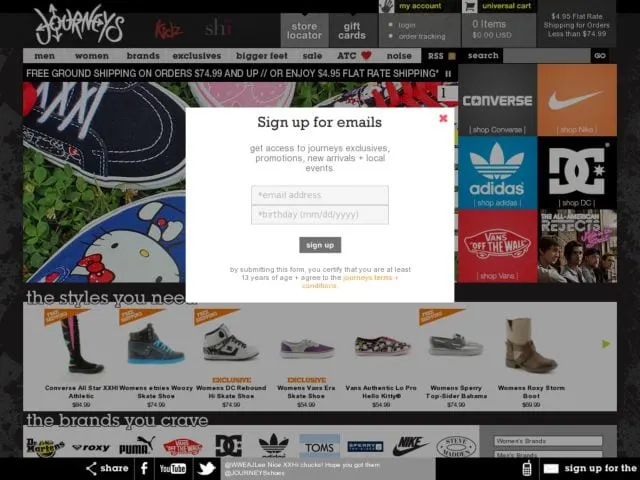Image resolution: width=640 pixels, height=480 pixels.
Task: Open the store locator tab
Action: click(304, 31)
